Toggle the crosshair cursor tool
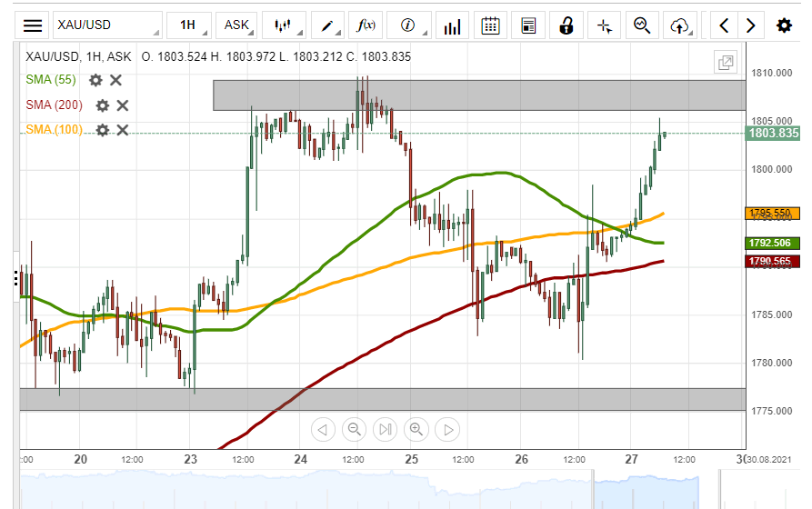The width and height of the screenshot is (812, 509). [604, 25]
